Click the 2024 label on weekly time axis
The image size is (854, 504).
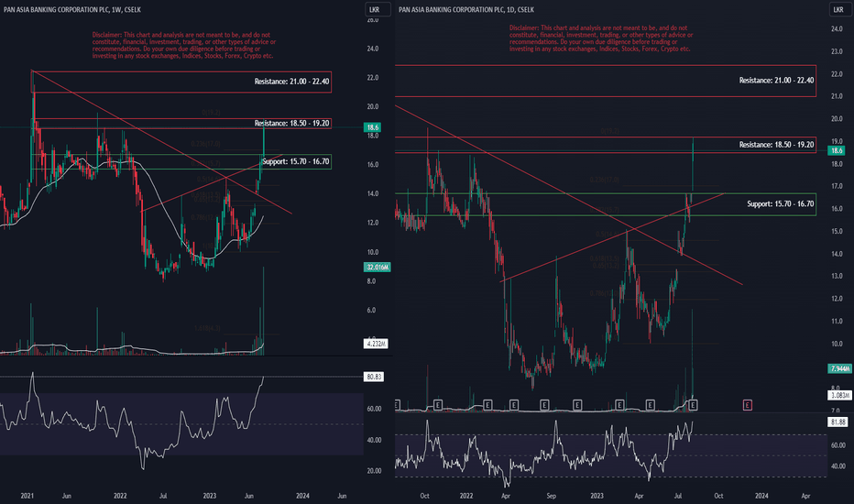pyautogui.click(x=302, y=496)
